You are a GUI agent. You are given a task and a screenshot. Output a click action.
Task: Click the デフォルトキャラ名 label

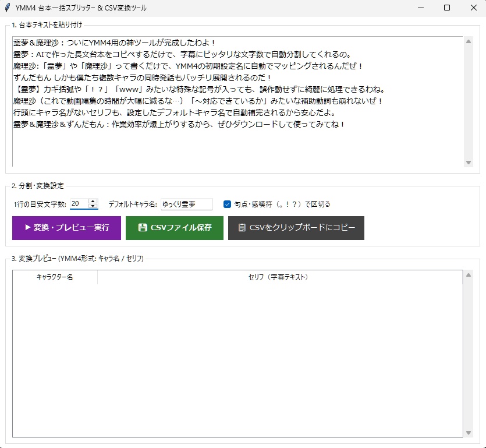pos(133,204)
